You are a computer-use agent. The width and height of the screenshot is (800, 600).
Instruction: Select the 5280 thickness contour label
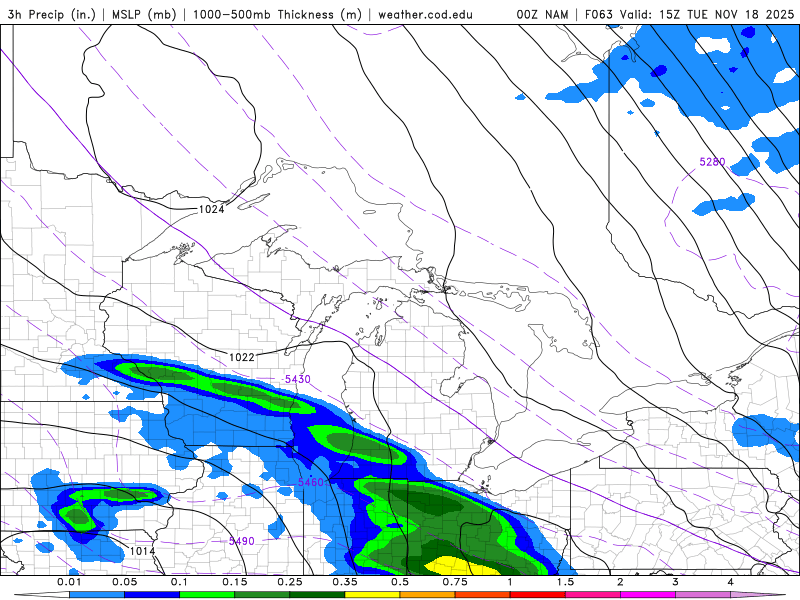tap(712, 162)
